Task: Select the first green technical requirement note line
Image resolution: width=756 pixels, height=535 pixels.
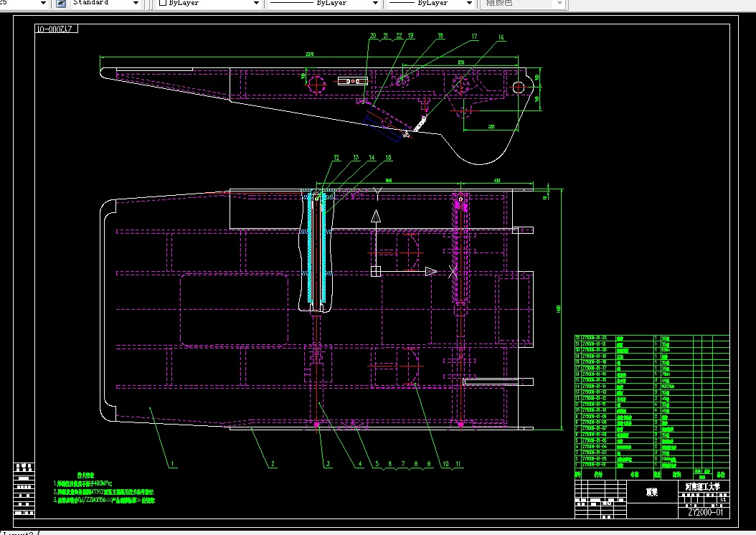Action: pos(82,483)
